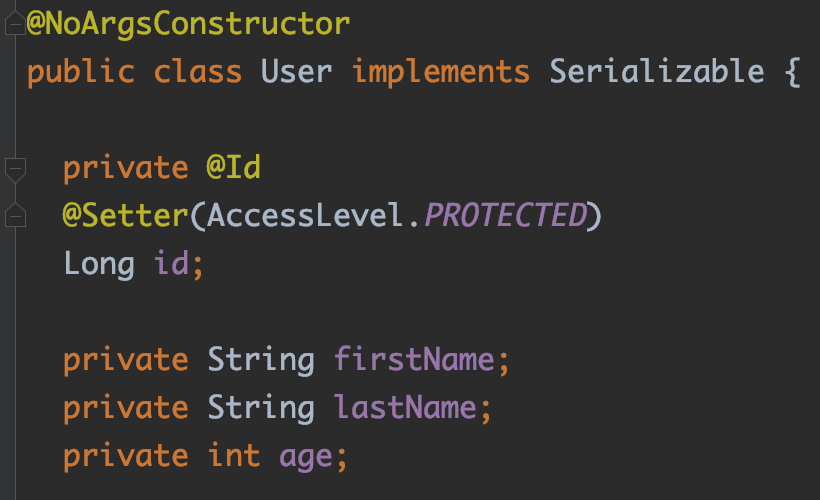Click String type on the firstName line
The image size is (820, 500).
tap(260, 360)
